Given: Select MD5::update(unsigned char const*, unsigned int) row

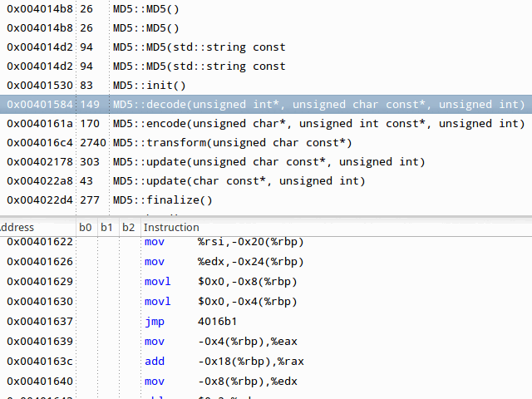Looking at the screenshot, I should [266, 162].
